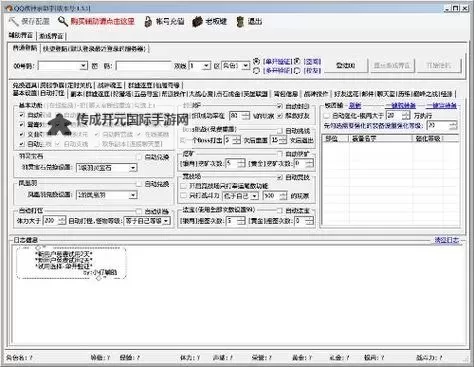Click the padlock account icon in toolbar
This screenshot has width=474, height=367.
[148, 22]
